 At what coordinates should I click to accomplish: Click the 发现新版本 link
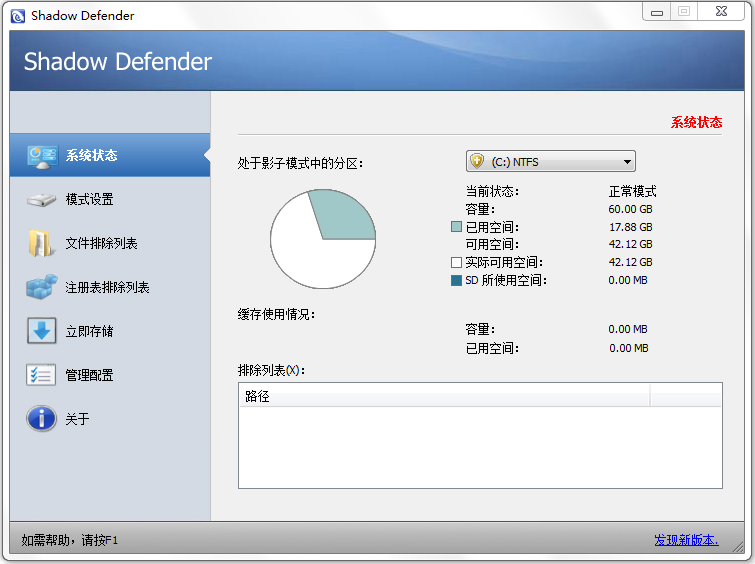(686, 540)
